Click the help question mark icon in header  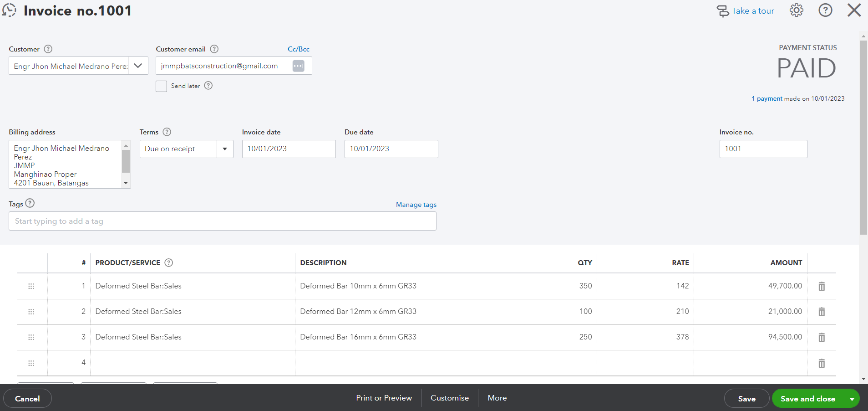(x=825, y=10)
